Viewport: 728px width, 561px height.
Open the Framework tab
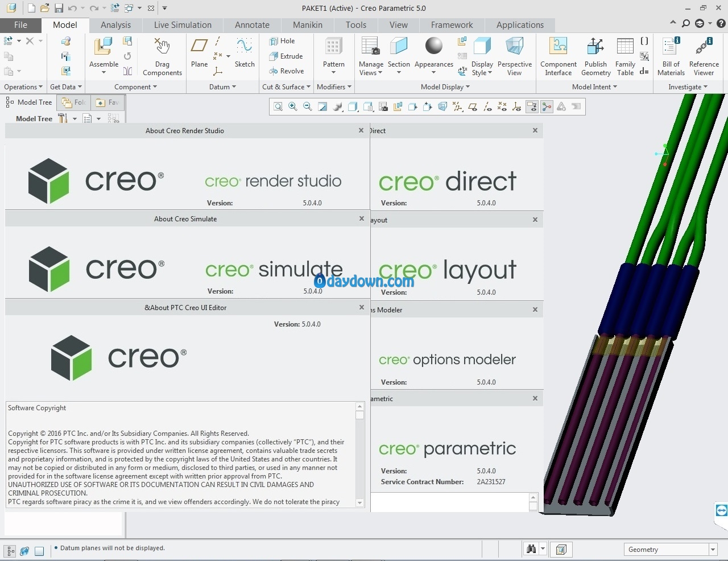click(x=452, y=25)
